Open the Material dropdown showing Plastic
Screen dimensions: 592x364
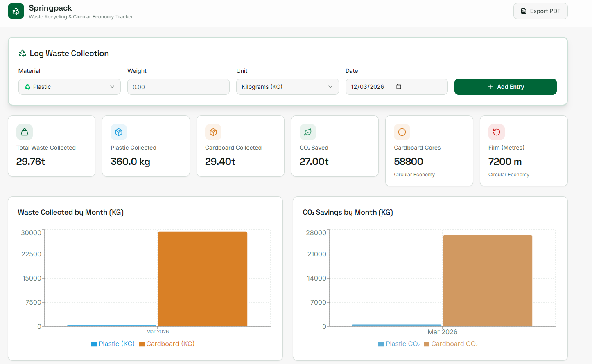[70, 87]
